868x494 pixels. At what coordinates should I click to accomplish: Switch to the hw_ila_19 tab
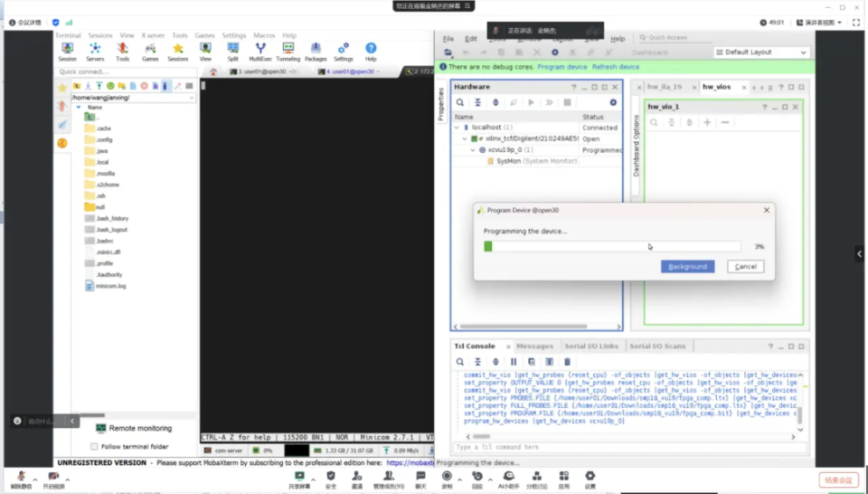click(665, 87)
